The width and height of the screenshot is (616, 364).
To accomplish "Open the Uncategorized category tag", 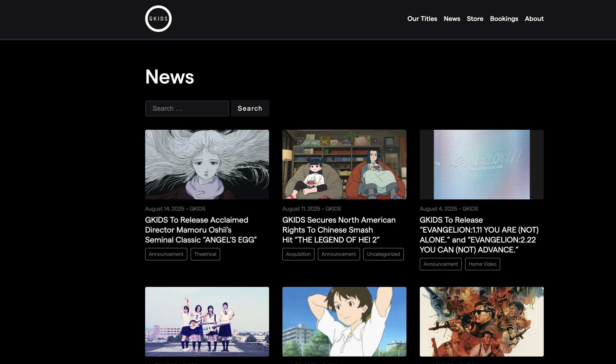I will tap(383, 254).
